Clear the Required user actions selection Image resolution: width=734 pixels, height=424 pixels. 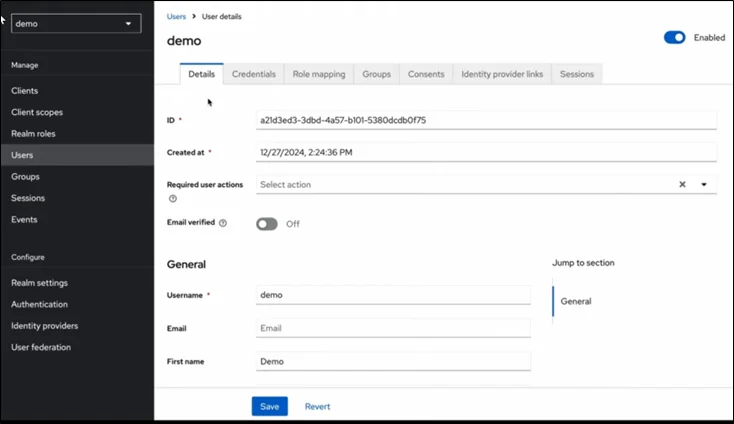pos(682,185)
